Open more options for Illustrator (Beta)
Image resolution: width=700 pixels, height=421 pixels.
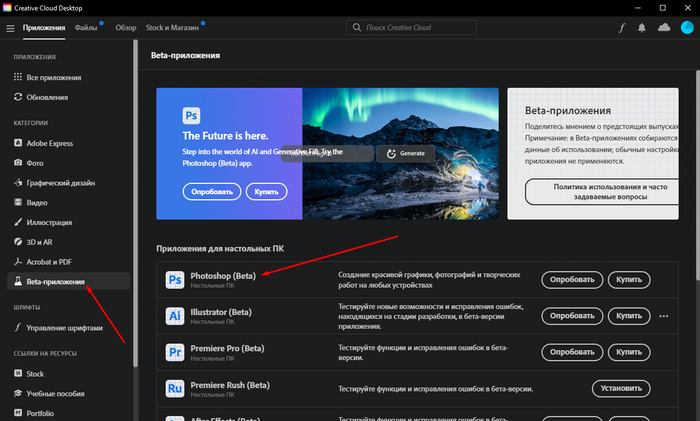coord(664,316)
